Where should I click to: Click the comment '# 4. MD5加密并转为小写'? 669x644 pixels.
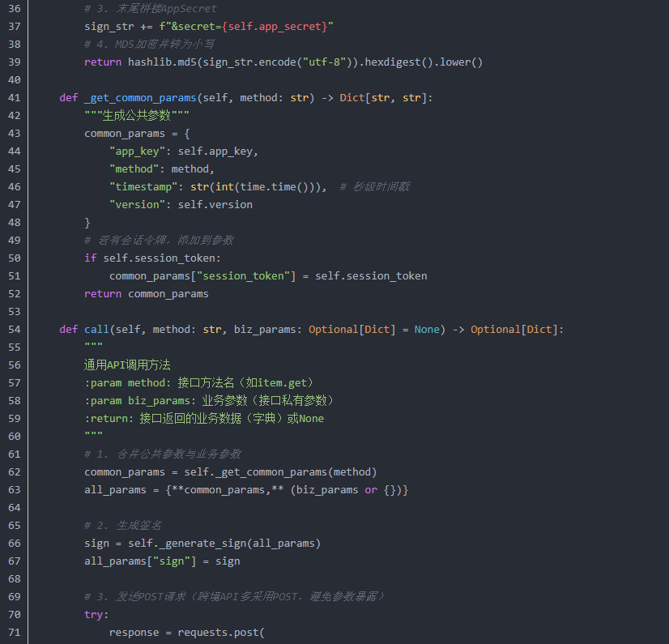point(149,45)
